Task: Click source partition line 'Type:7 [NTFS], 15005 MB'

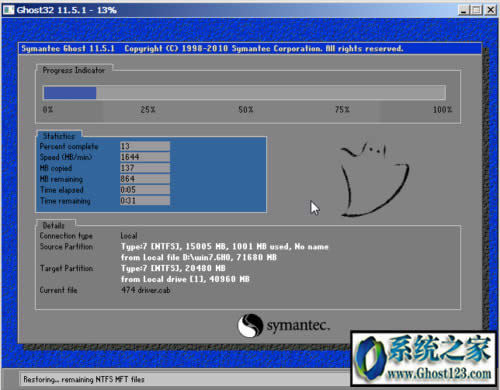Action: point(225,247)
